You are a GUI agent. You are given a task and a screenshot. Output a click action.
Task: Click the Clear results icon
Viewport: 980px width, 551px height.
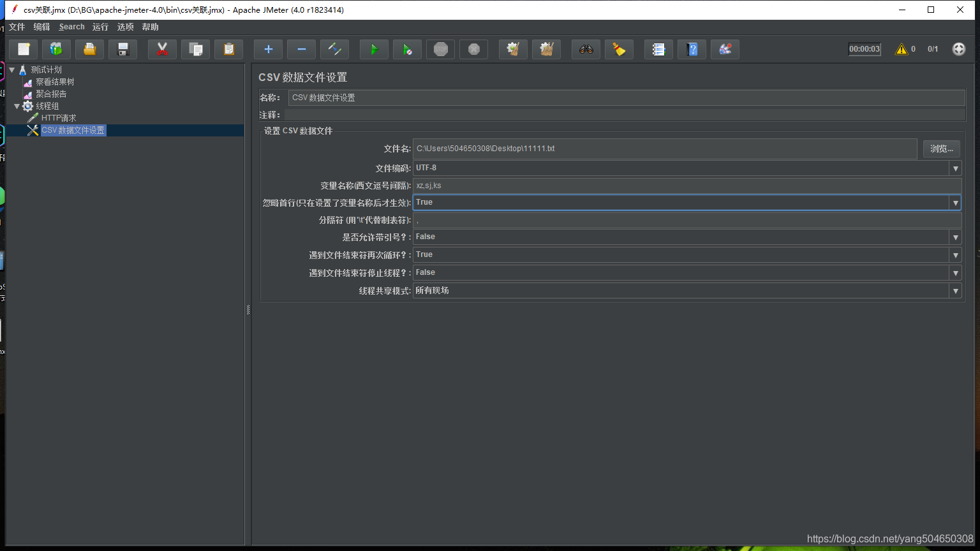click(514, 49)
